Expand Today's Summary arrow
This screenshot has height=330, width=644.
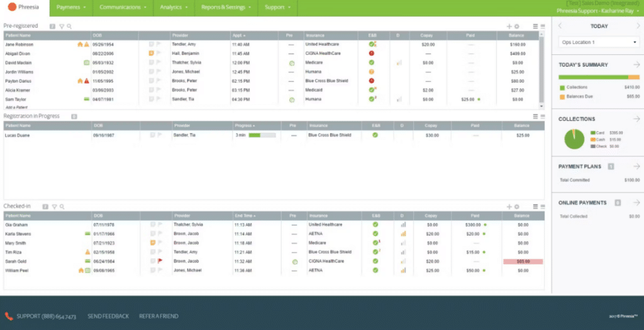(x=636, y=65)
